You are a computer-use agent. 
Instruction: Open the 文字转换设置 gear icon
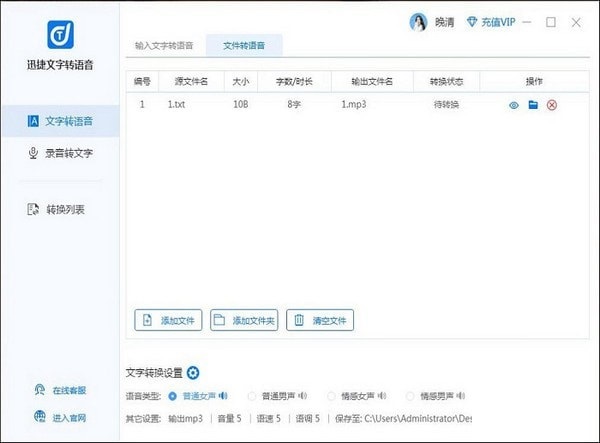tap(193, 373)
